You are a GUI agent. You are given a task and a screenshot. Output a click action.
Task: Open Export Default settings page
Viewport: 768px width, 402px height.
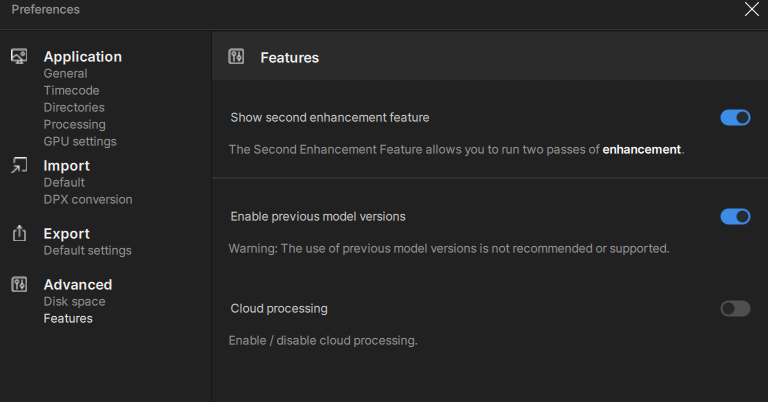coord(87,251)
